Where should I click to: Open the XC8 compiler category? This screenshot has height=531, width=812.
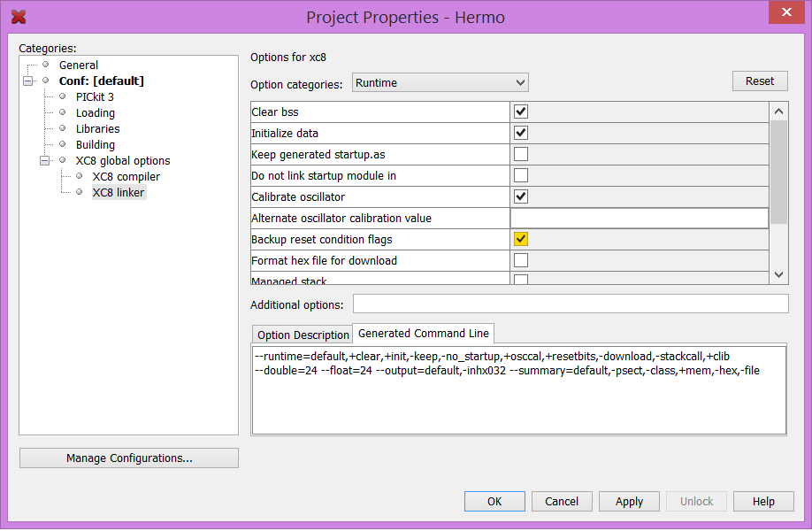pos(126,177)
